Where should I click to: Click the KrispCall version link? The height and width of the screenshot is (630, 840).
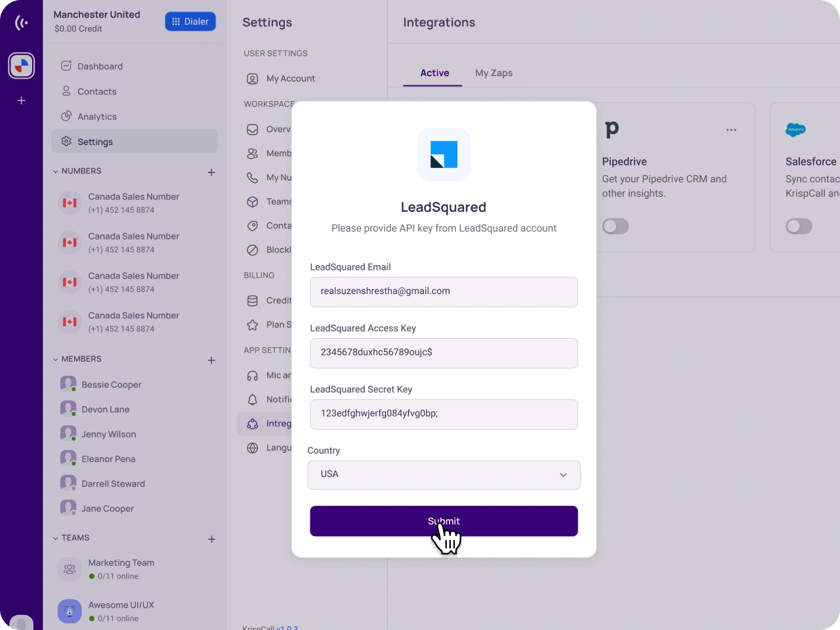click(x=287, y=627)
